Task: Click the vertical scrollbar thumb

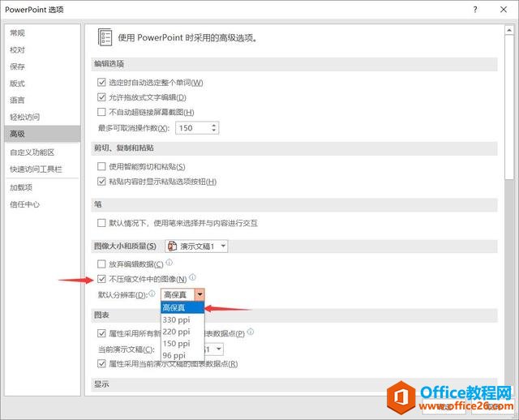Action: click(x=509, y=108)
